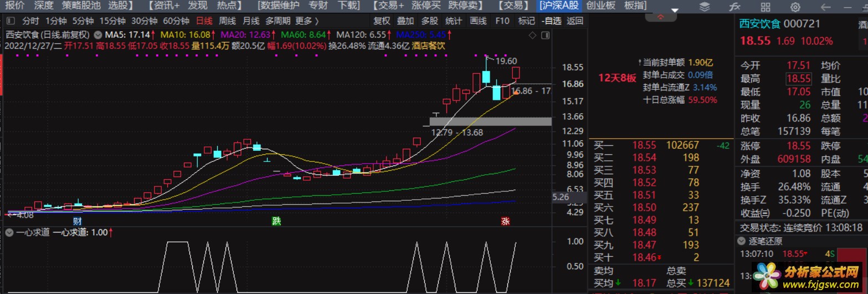Open the 交易+ menu
The height and width of the screenshot is (294, 868).
pos(388,6)
